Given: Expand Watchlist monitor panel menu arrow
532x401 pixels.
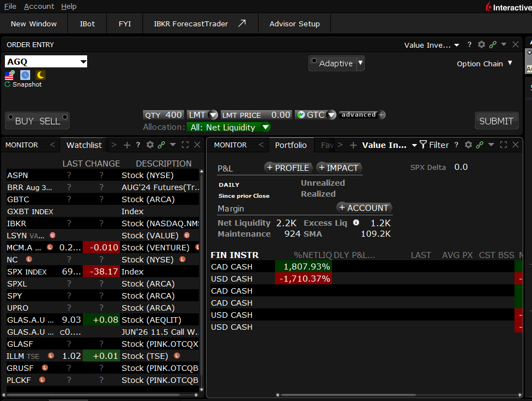Looking at the screenshot, I should [173, 145].
